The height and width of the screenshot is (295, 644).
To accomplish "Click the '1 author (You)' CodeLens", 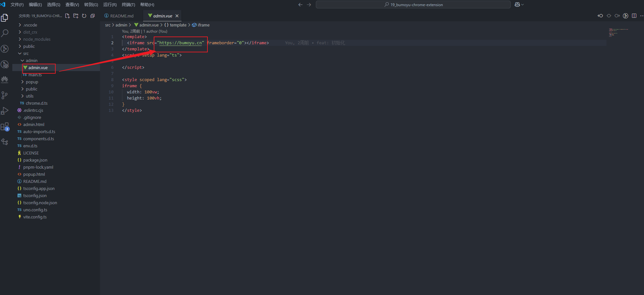I will (155, 31).
